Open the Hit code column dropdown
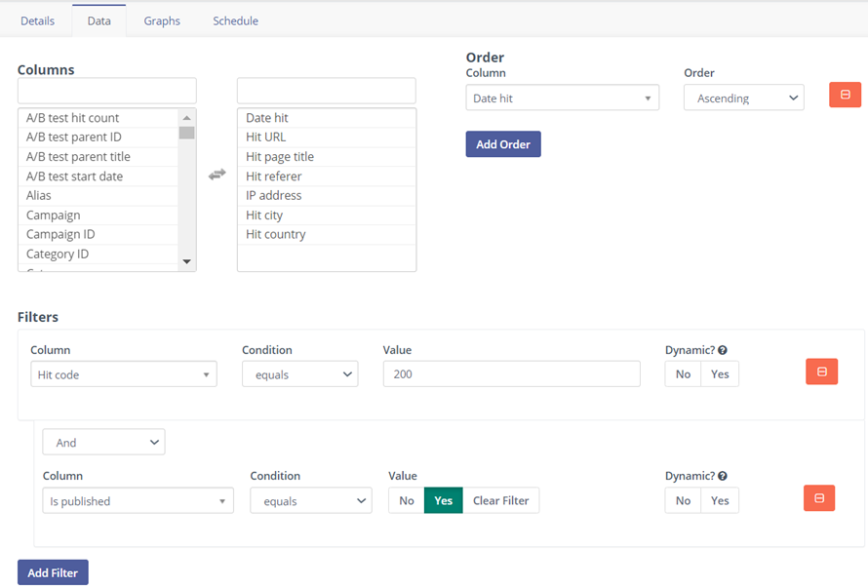 pyautogui.click(x=123, y=374)
